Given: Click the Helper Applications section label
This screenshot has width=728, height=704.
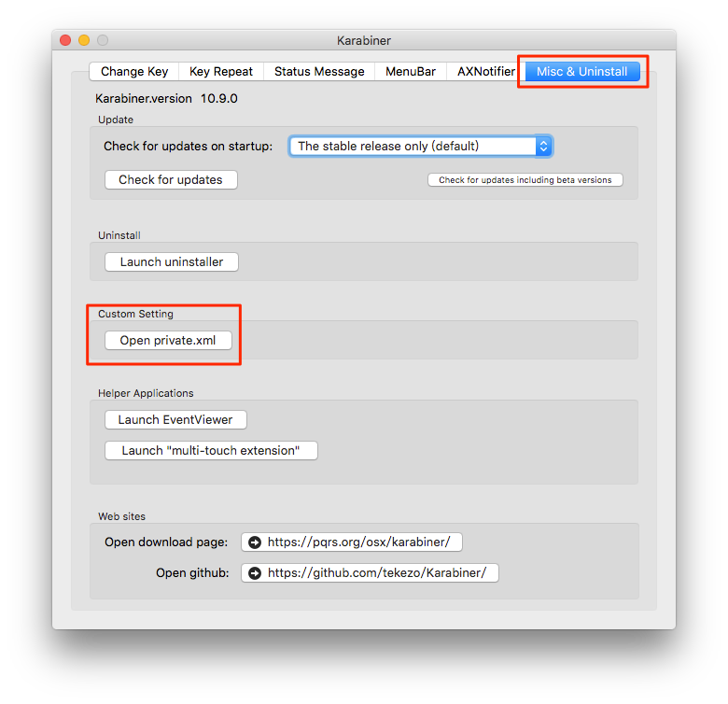Looking at the screenshot, I should point(146,393).
